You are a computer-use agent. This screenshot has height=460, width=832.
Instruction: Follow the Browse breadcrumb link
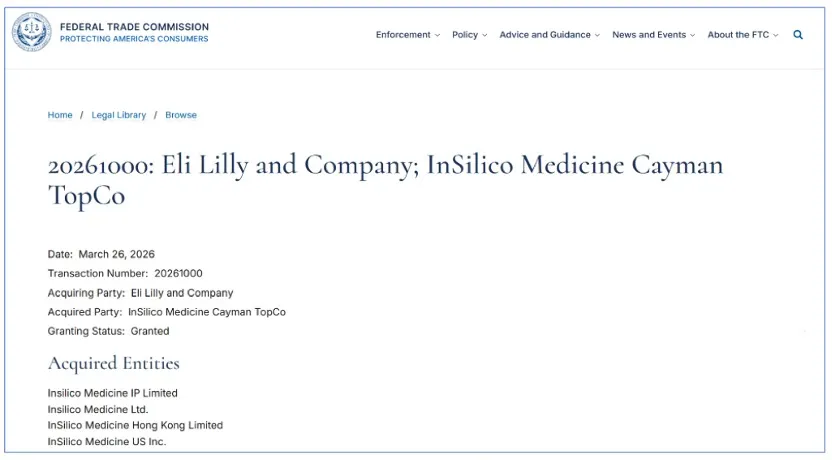coord(181,115)
